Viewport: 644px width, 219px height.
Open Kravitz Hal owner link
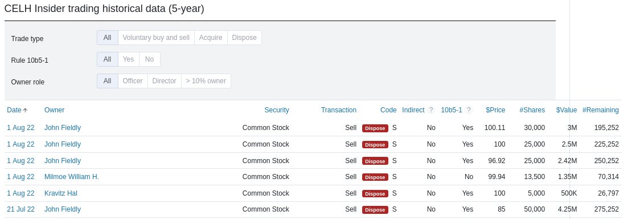pos(61,193)
